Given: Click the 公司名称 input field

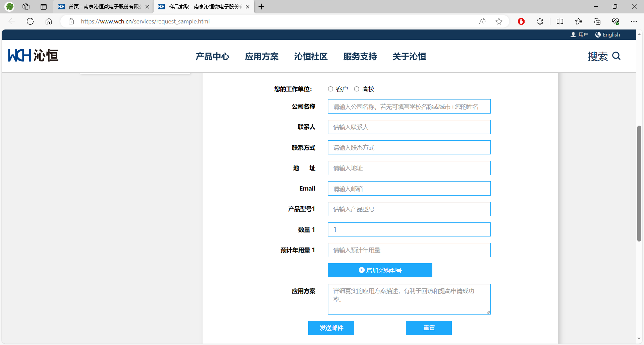Looking at the screenshot, I should [x=409, y=107].
